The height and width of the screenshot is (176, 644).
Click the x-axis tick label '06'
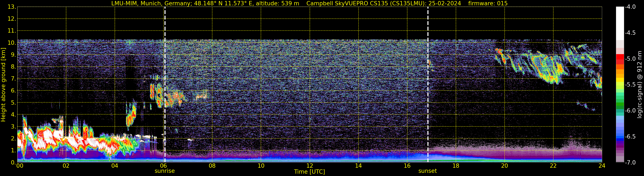163,166
